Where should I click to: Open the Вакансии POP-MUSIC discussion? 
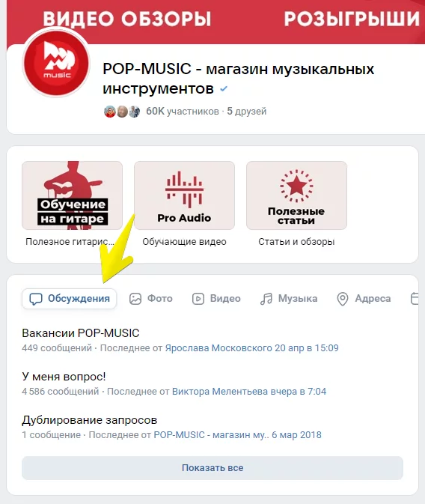[81, 333]
